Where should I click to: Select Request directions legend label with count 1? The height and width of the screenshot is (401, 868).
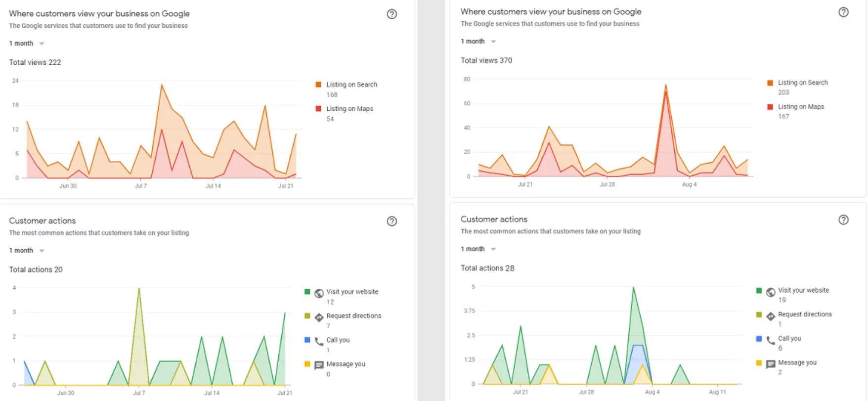pyautogui.click(x=804, y=314)
